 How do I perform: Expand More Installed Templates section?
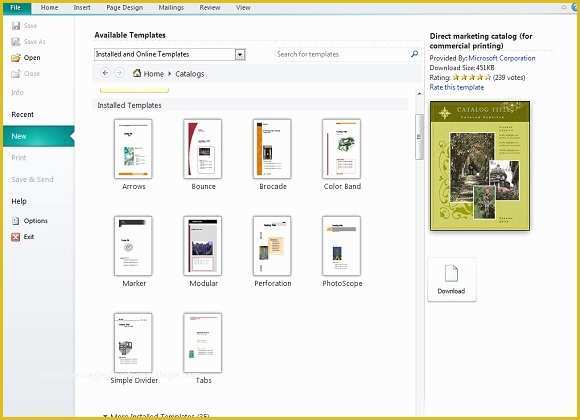coord(156,416)
